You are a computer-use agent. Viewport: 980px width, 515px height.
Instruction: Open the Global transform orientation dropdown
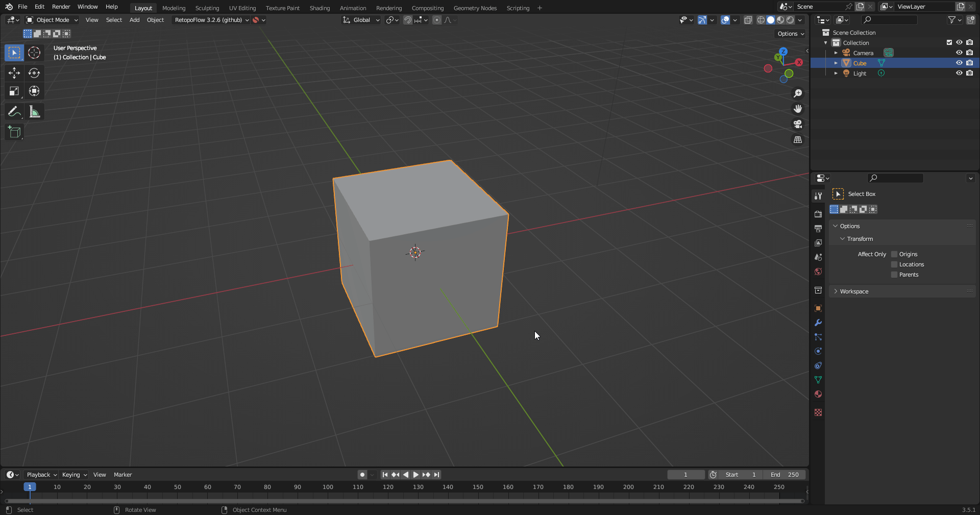[361, 20]
